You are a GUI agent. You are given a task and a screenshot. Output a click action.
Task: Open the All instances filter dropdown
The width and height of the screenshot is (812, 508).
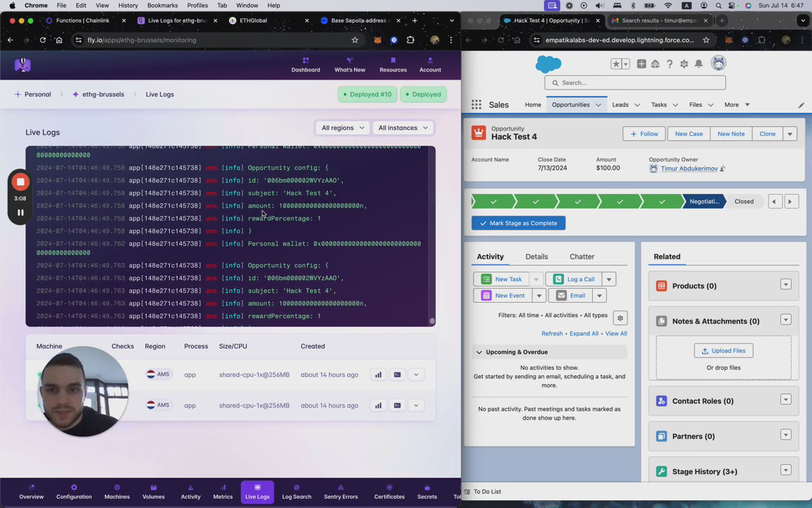point(403,128)
